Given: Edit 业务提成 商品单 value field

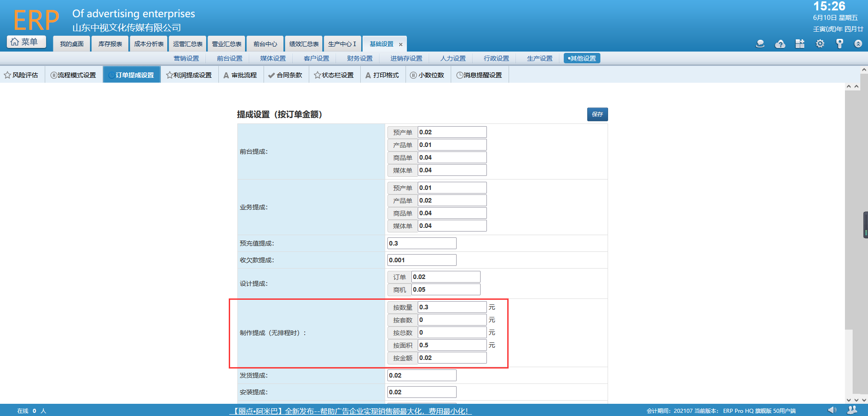Looking at the screenshot, I should pos(452,213).
